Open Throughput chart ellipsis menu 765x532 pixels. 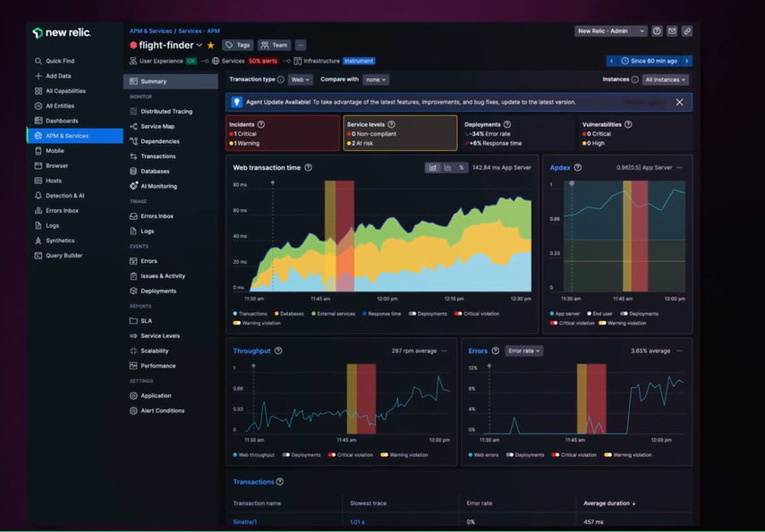(445, 351)
